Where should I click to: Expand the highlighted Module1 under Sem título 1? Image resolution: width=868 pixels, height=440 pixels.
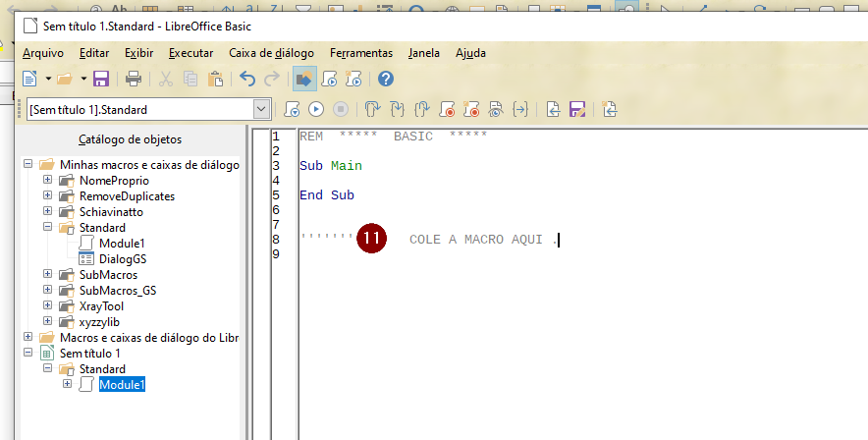[67, 384]
